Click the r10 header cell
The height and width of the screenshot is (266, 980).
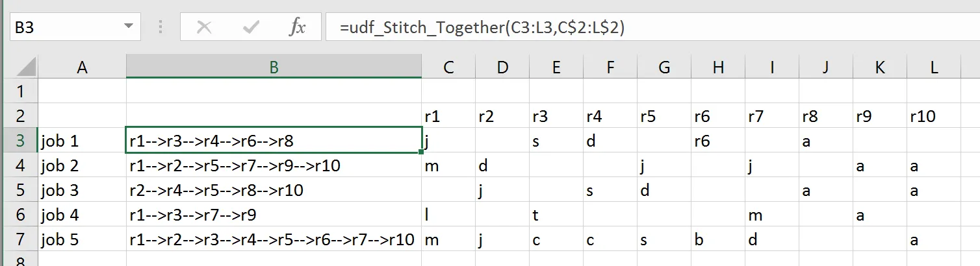click(x=934, y=116)
